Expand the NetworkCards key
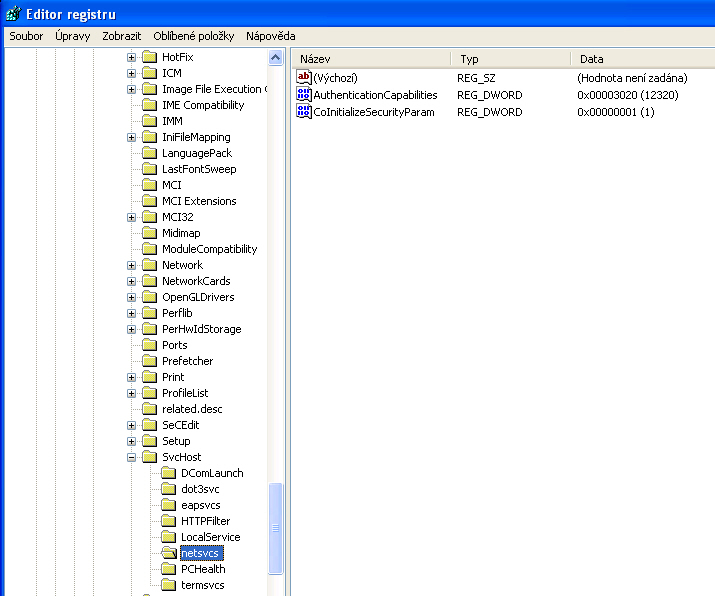The image size is (715, 596). (x=131, y=281)
